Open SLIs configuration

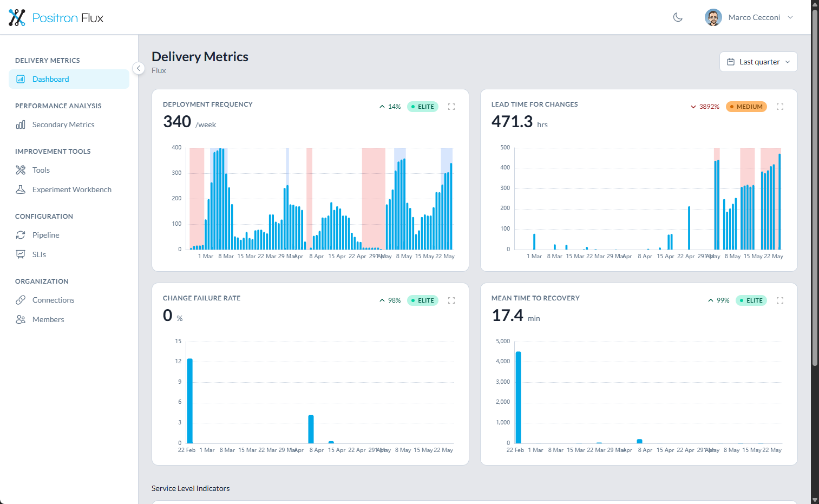point(69,254)
